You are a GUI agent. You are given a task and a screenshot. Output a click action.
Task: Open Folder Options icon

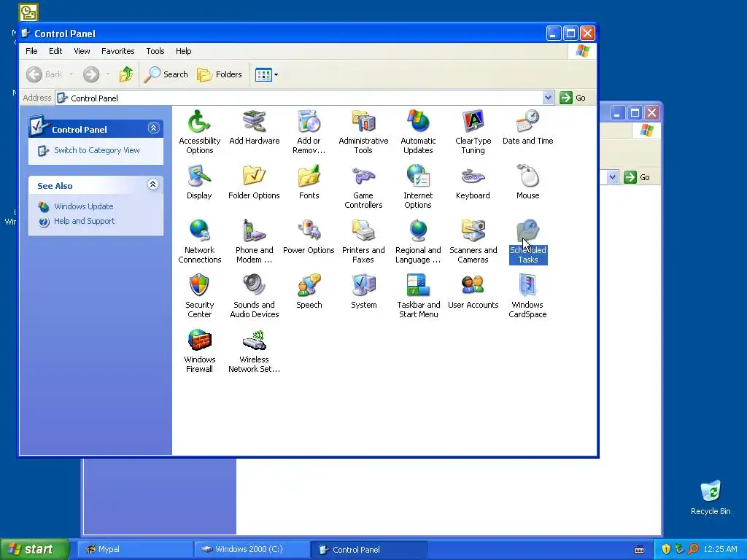pos(254,182)
